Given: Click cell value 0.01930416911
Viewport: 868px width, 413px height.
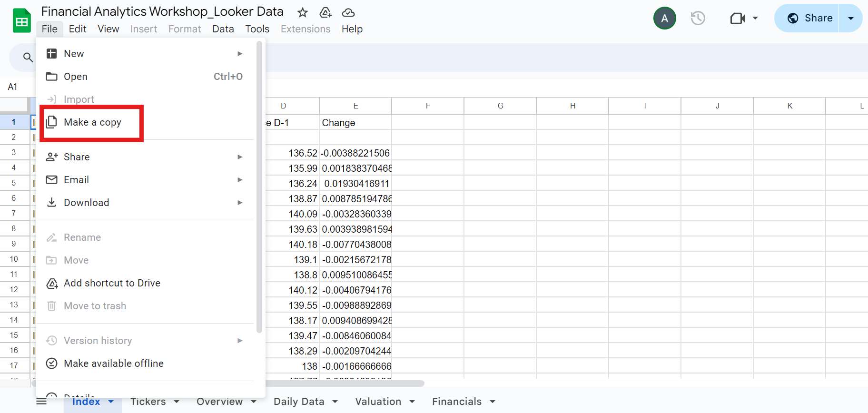Looking at the screenshot, I should tap(355, 184).
